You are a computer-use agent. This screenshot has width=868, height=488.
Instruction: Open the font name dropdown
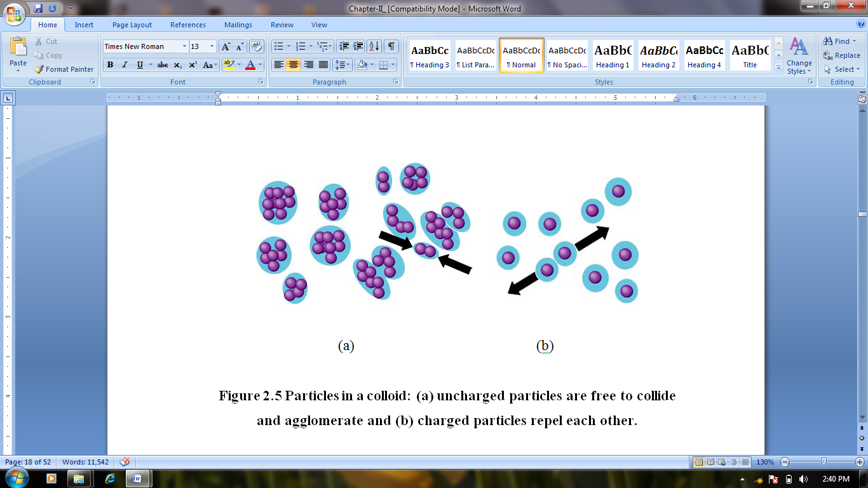[x=184, y=46]
